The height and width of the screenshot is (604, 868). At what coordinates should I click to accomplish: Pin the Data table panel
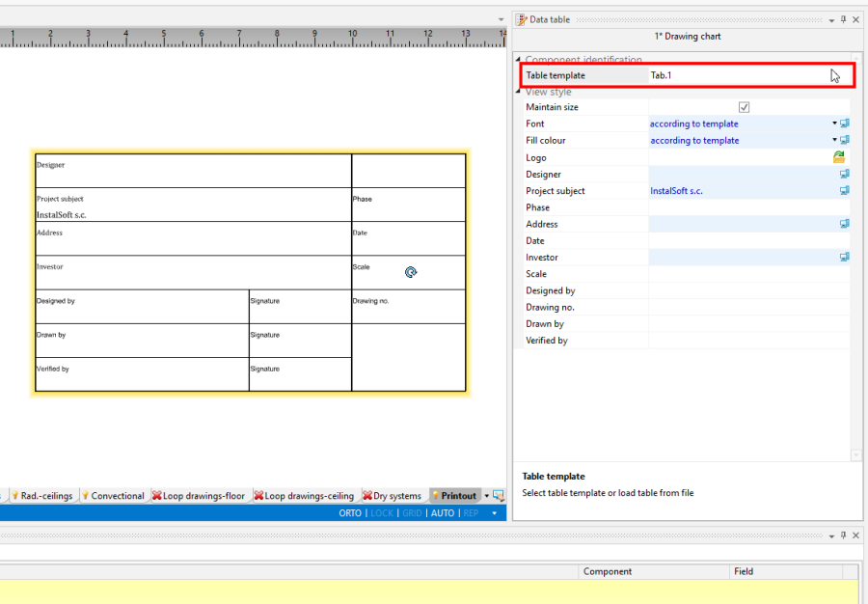(843, 19)
